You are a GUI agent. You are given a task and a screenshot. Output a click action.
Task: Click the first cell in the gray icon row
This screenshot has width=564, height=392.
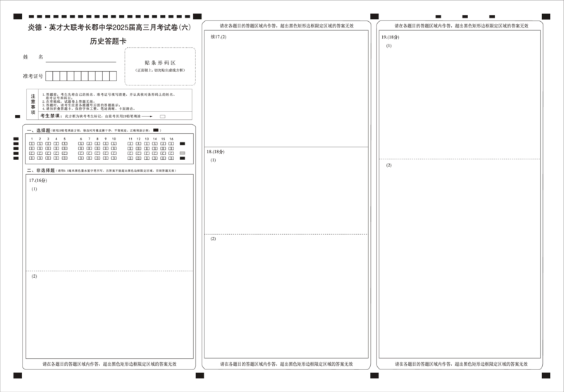pyautogui.click(x=41, y=150)
